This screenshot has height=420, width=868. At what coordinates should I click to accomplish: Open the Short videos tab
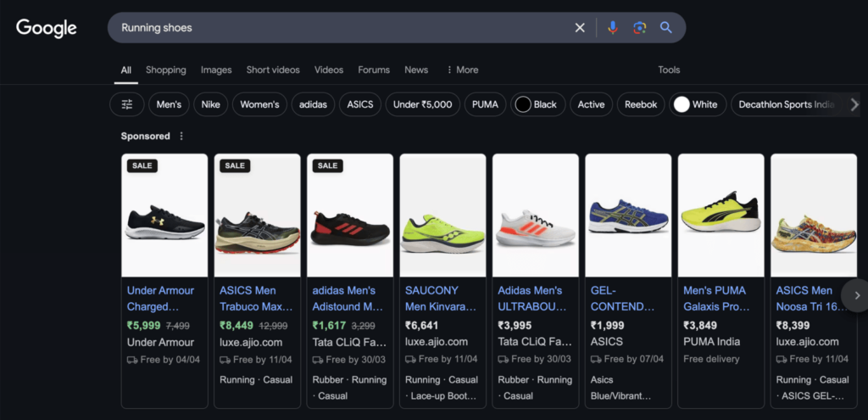point(273,70)
